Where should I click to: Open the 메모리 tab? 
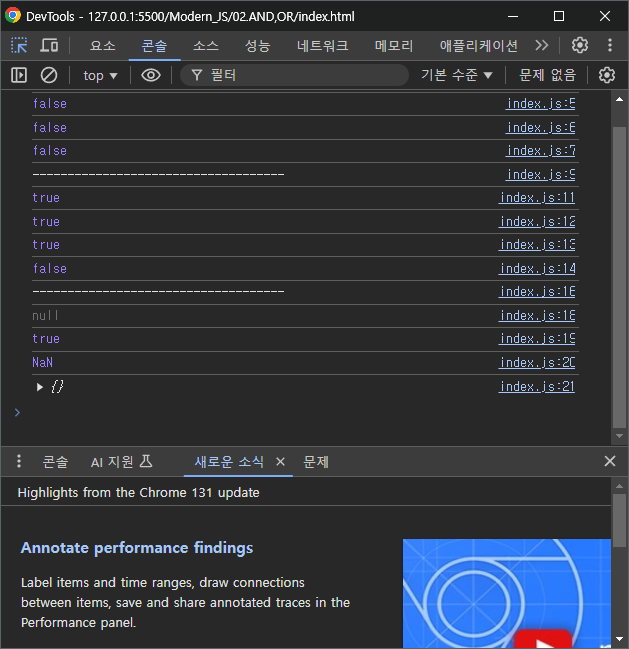click(x=394, y=45)
